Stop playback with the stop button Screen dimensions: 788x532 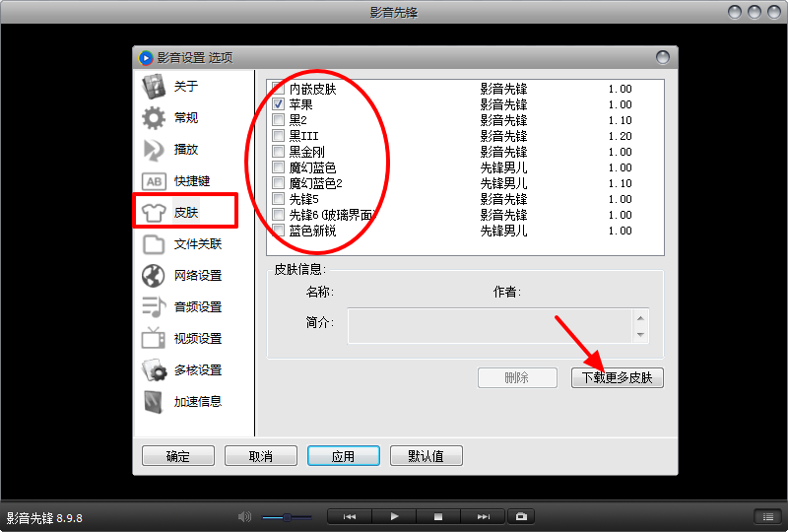pos(438,516)
